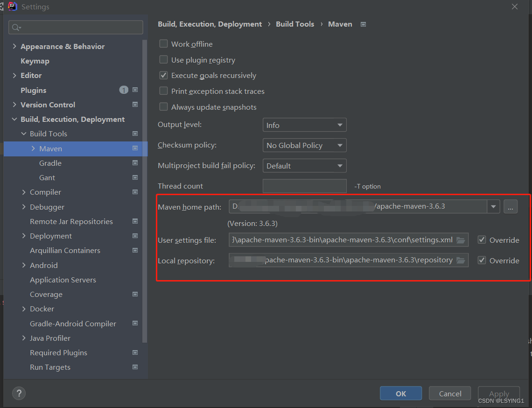Screen dimensions: 532x408
Task: Open the Output level dropdown
Action: (x=304, y=125)
